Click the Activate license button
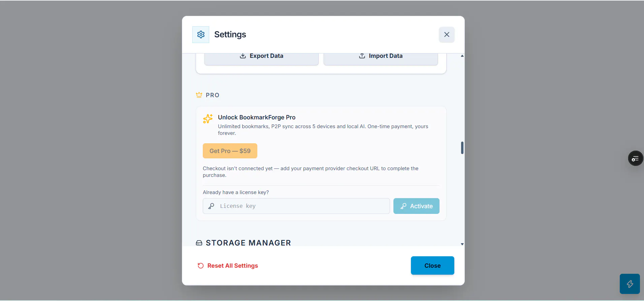The width and height of the screenshot is (644, 301). (416, 206)
